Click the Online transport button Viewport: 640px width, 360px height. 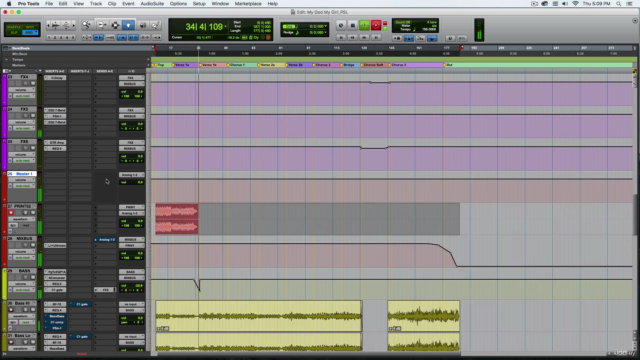[341, 25]
